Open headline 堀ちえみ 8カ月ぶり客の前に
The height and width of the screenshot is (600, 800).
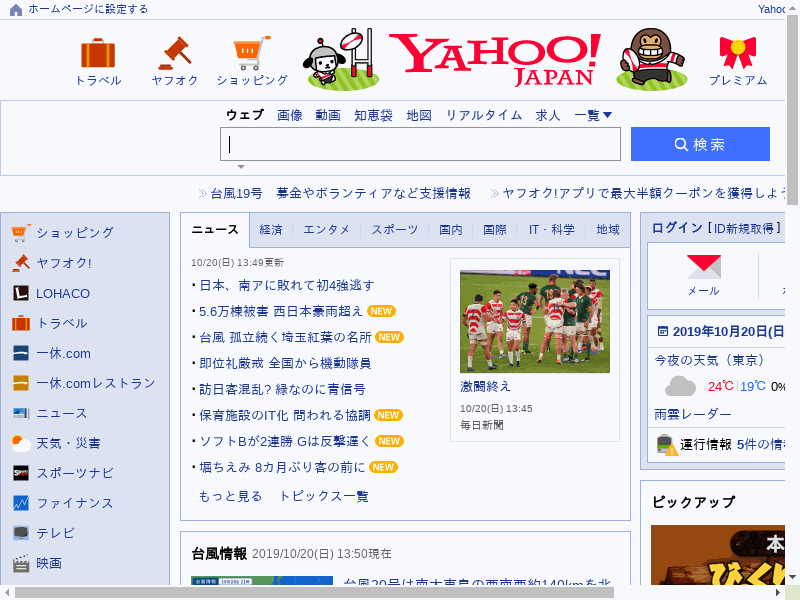(282, 467)
